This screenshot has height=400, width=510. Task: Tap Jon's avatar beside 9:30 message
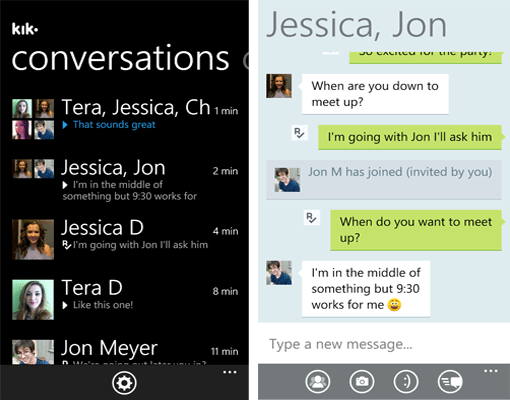click(x=279, y=273)
